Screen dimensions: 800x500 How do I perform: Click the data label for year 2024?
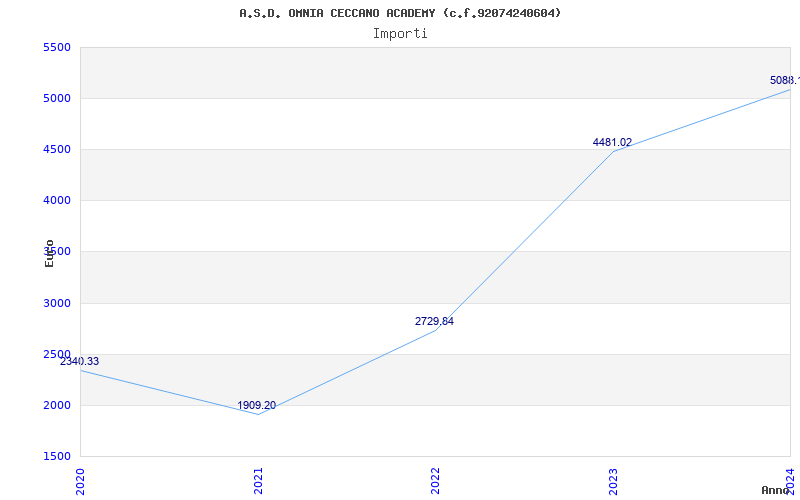click(x=785, y=80)
